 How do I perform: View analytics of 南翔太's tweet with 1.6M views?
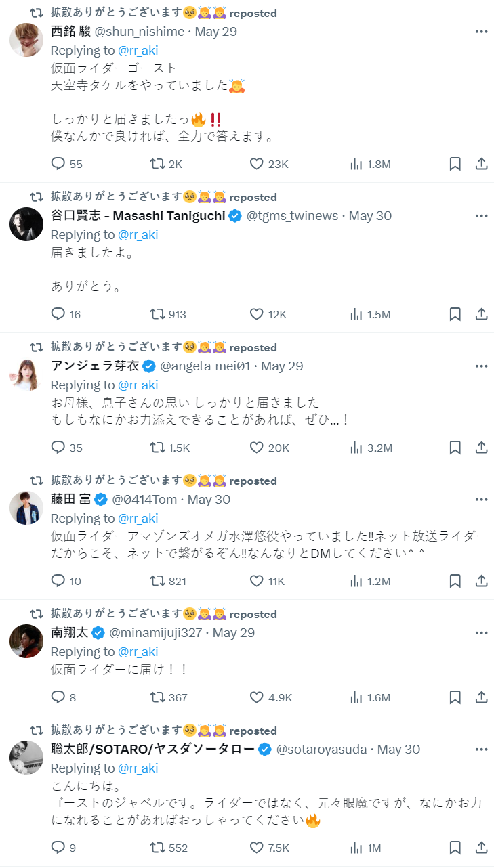coord(356,697)
